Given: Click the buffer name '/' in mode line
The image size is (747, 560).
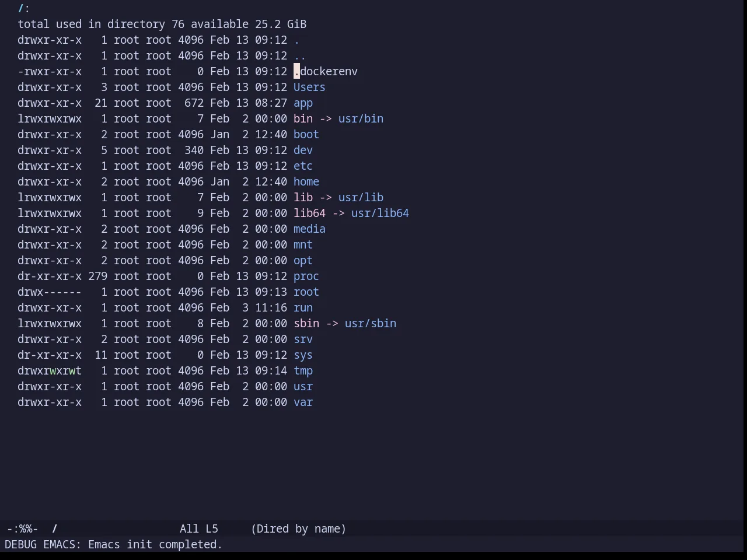Looking at the screenshot, I should coord(55,528).
